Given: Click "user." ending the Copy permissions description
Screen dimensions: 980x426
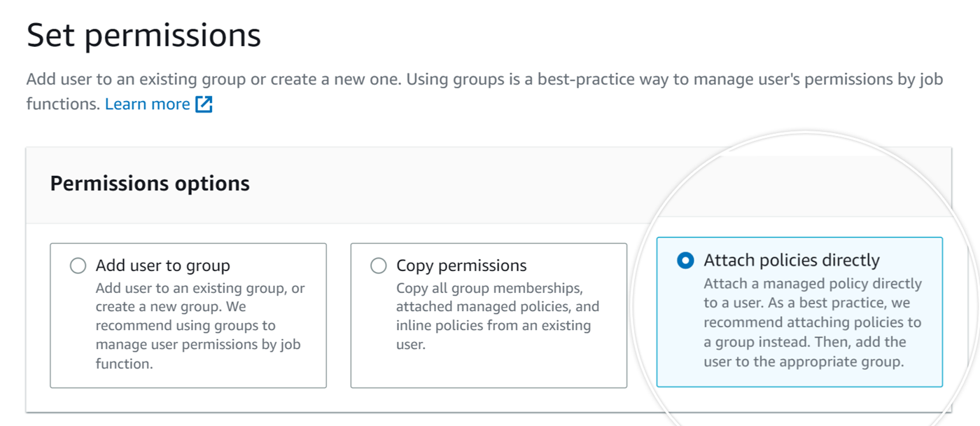Looking at the screenshot, I should click(x=410, y=345).
